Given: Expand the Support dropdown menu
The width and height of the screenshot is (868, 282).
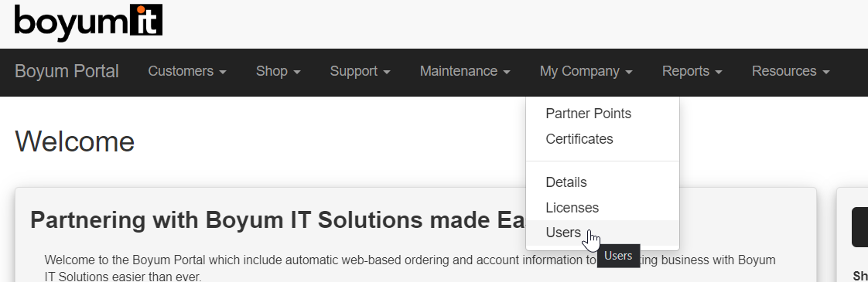Looking at the screenshot, I should (360, 71).
